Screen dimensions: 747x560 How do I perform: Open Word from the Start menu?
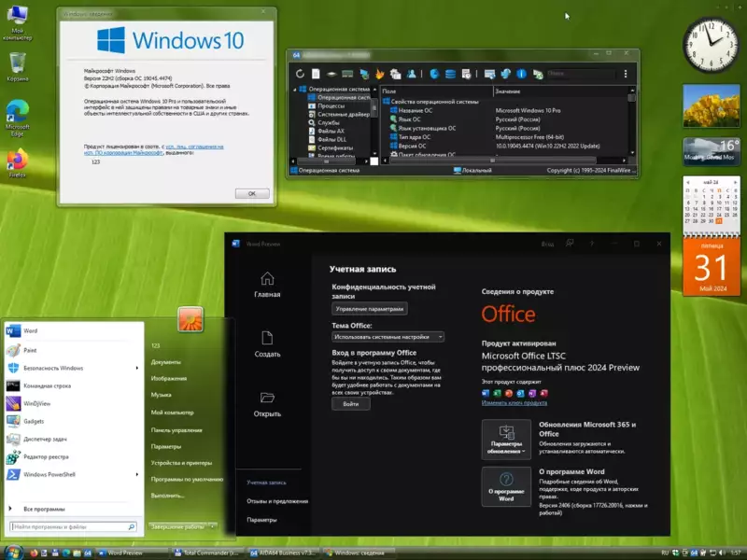[x=74, y=330]
